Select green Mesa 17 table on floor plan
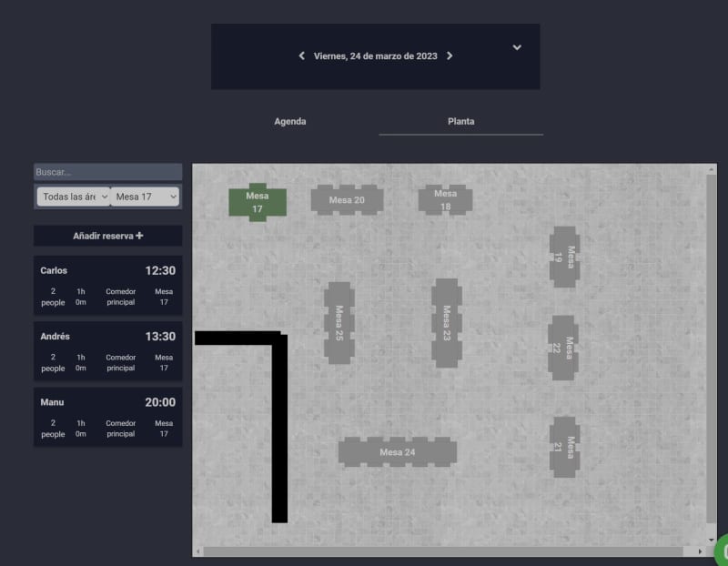This screenshot has height=566, width=728. coord(258,202)
